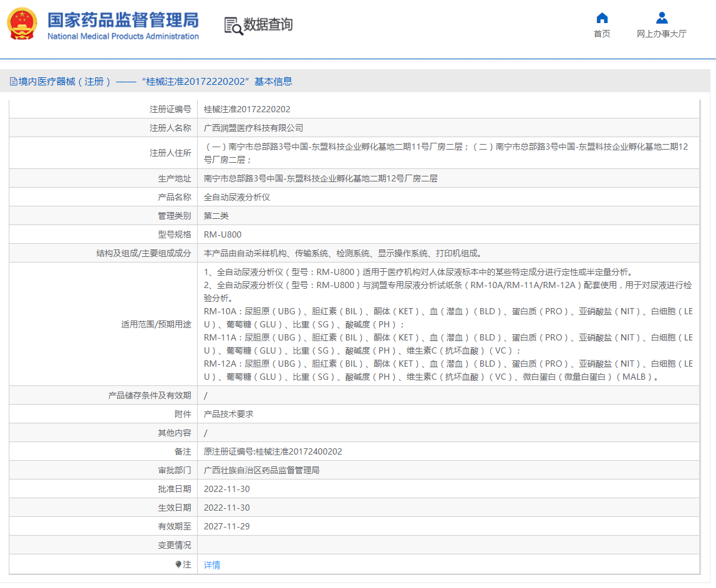The width and height of the screenshot is (716, 588).
Task: Open the 详情 link
Action: click(x=212, y=565)
